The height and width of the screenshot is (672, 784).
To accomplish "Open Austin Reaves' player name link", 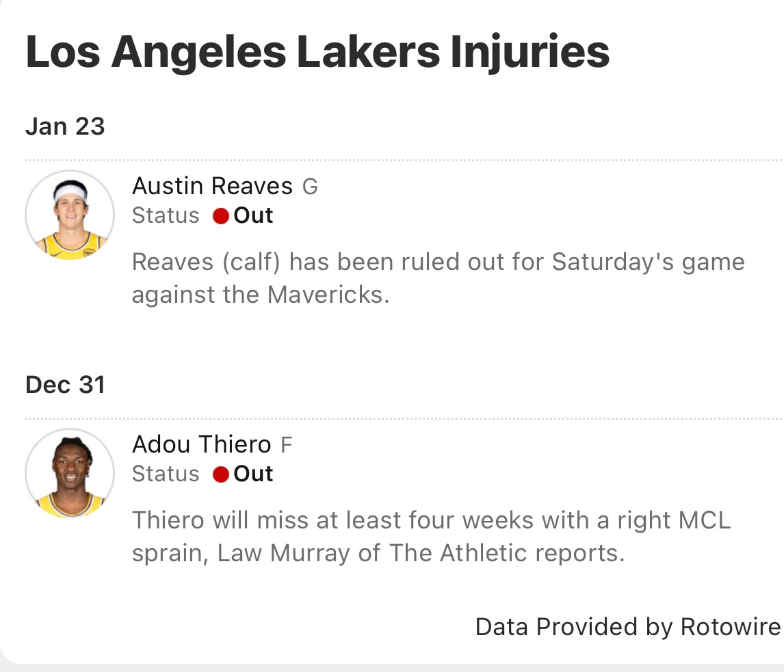I will pos(212,186).
